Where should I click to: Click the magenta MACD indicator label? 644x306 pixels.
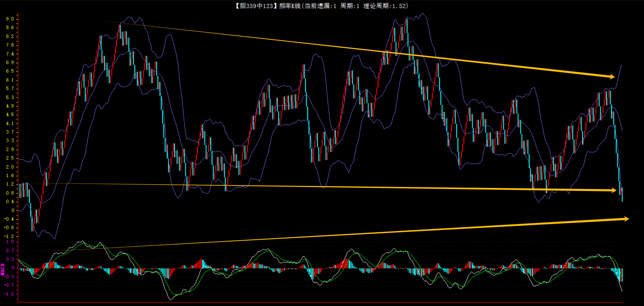(x=3, y=269)
